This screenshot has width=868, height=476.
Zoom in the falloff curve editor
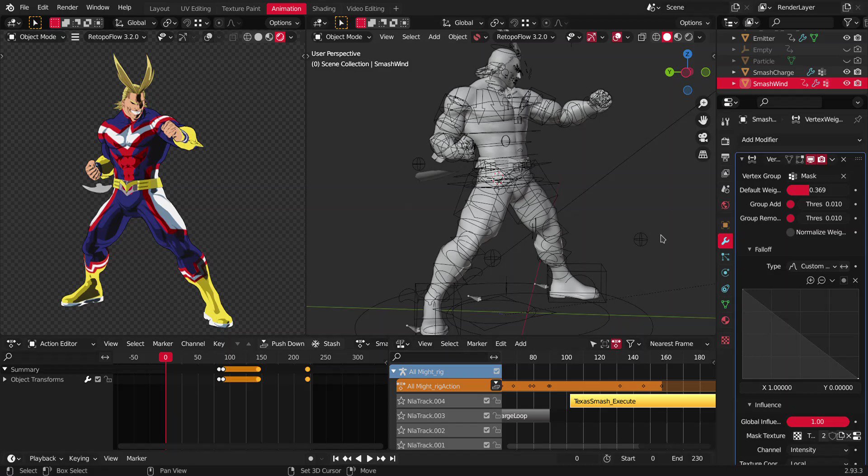tap(810, 281)
